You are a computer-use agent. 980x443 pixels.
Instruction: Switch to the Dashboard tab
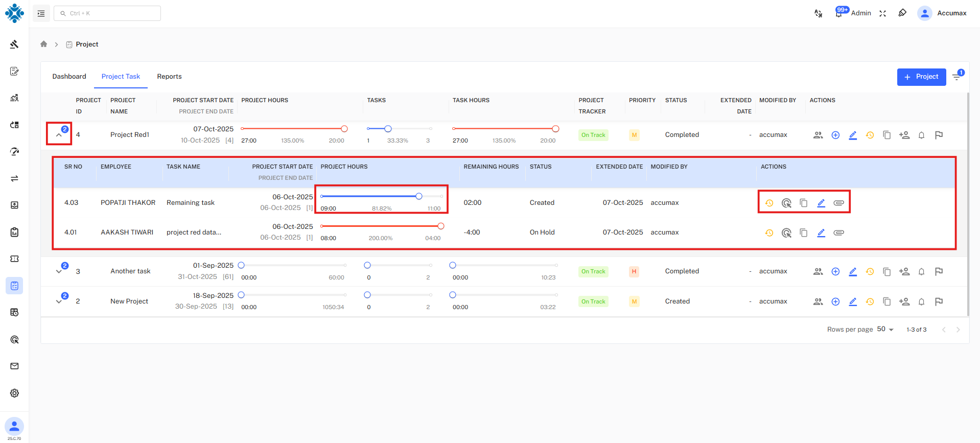pos(69,77)
